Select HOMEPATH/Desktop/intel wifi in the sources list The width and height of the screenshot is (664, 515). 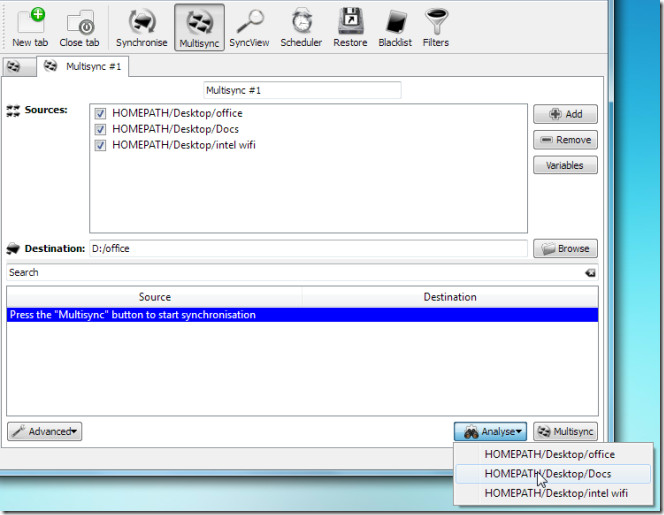(184, 145)
